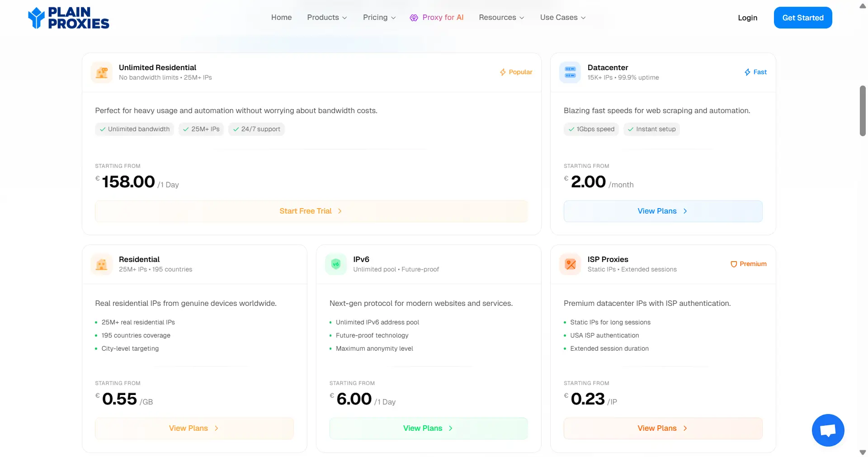
Task: Click the Unlimited bandwidth check tag
Action: (134, 129)
